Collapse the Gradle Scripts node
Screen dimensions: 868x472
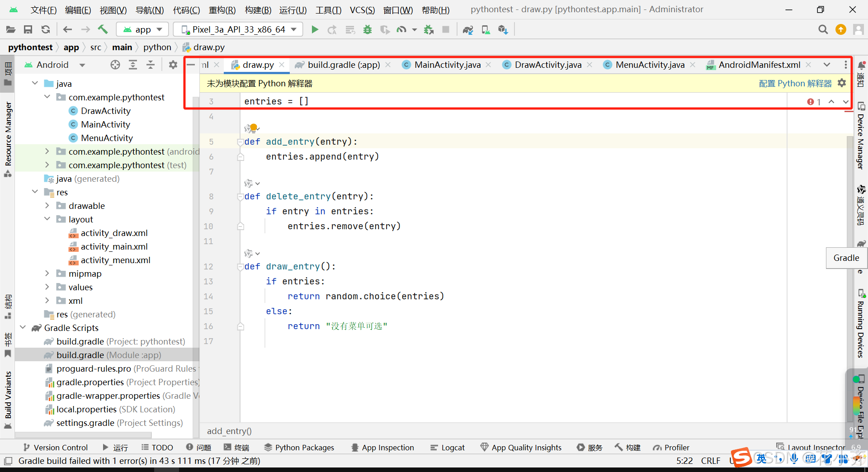(x=23, y=328)
